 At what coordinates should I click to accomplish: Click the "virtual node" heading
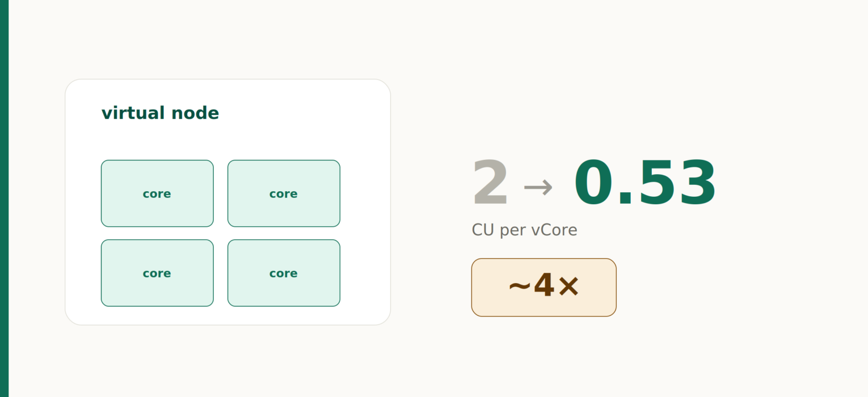click(160, 113)
